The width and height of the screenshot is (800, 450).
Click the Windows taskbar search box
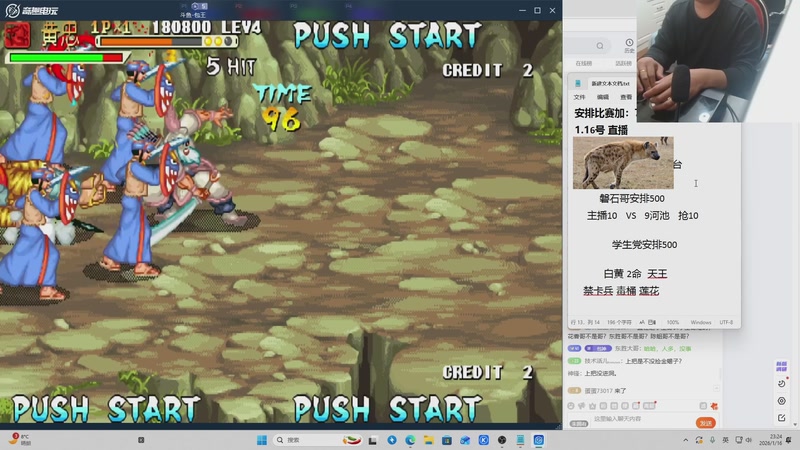(319, 440)
